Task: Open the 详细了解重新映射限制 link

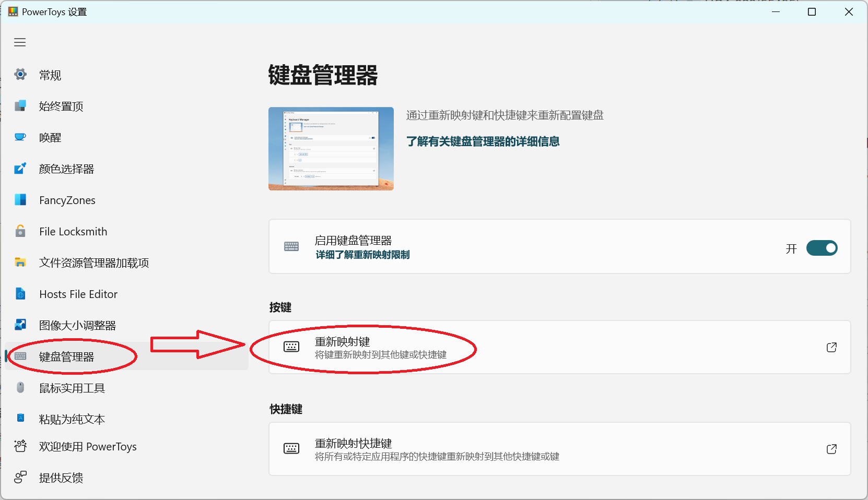Action: [x=362, y=255]
